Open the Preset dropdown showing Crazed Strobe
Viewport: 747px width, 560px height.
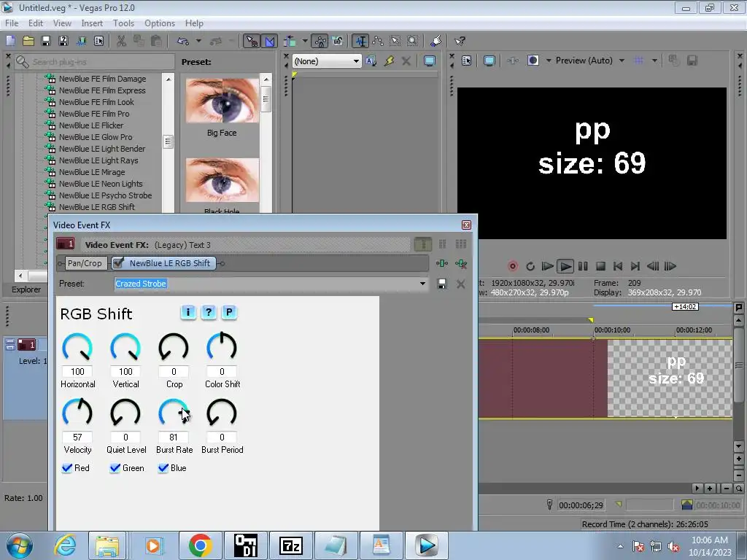(422, 284)
